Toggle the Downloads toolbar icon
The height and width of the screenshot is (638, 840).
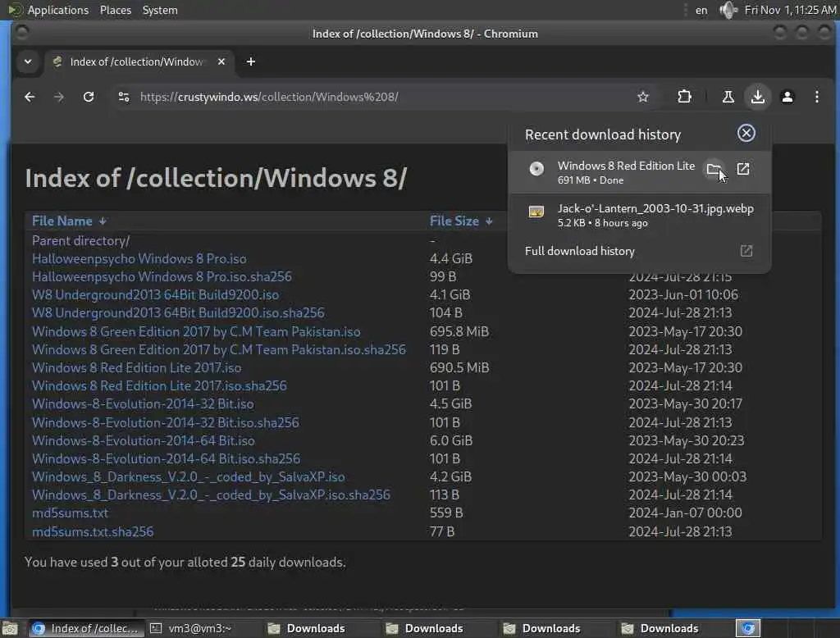757,97
